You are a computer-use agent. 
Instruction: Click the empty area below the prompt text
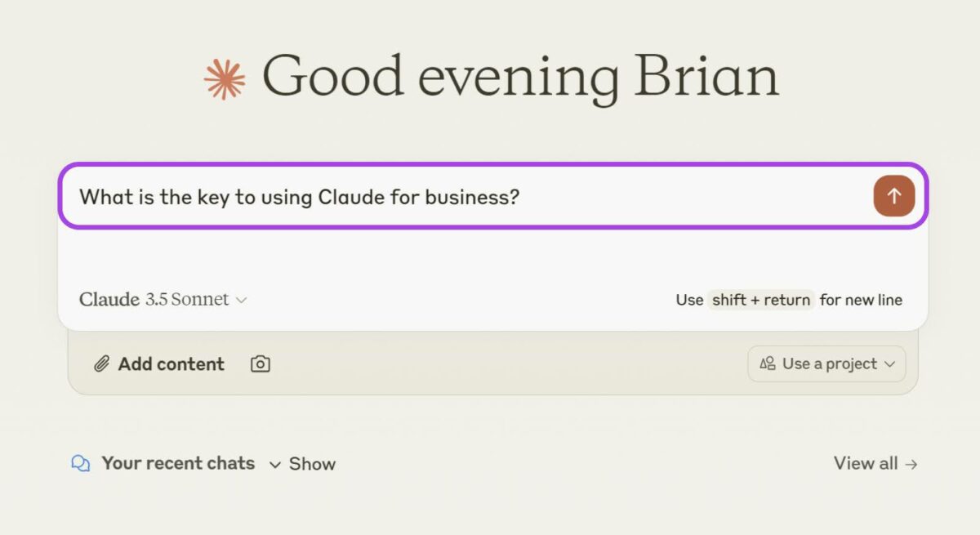click(490, 257)
